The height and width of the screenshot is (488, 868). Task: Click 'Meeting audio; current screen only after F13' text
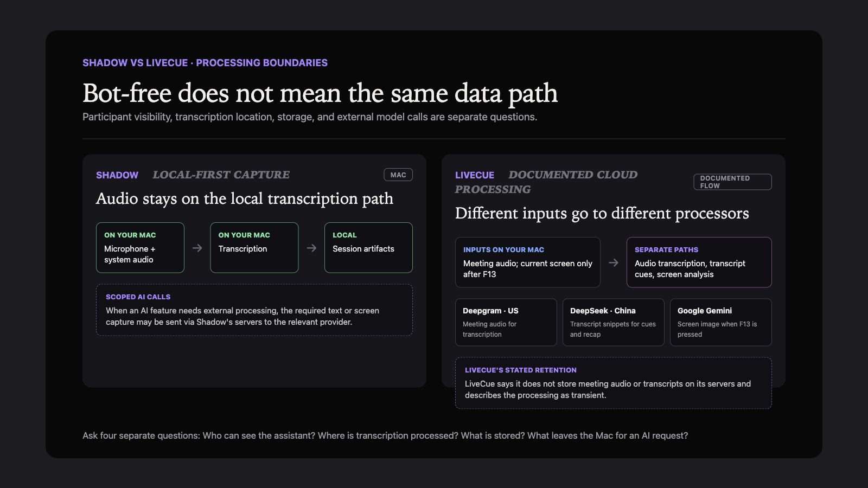[528, 268]
